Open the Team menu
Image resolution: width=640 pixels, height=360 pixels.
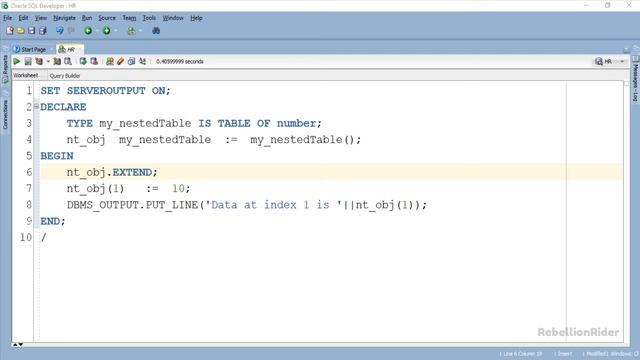coord(129,18)
